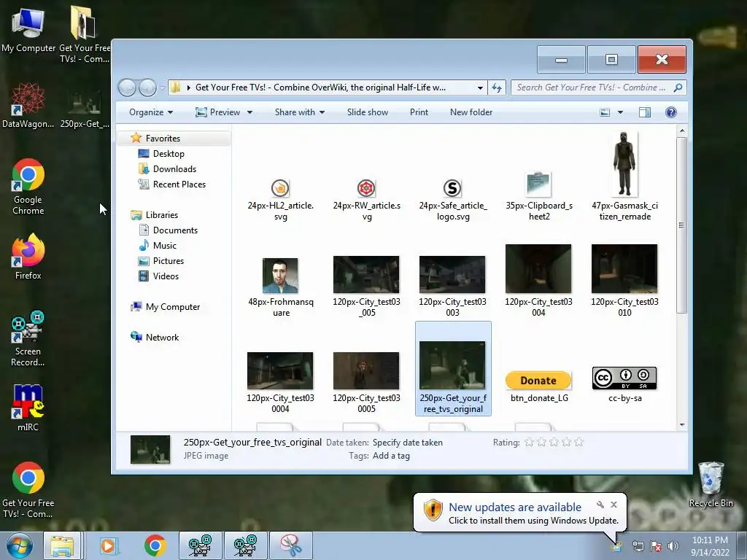Click the scrollbar down arrow

point(682,425)
